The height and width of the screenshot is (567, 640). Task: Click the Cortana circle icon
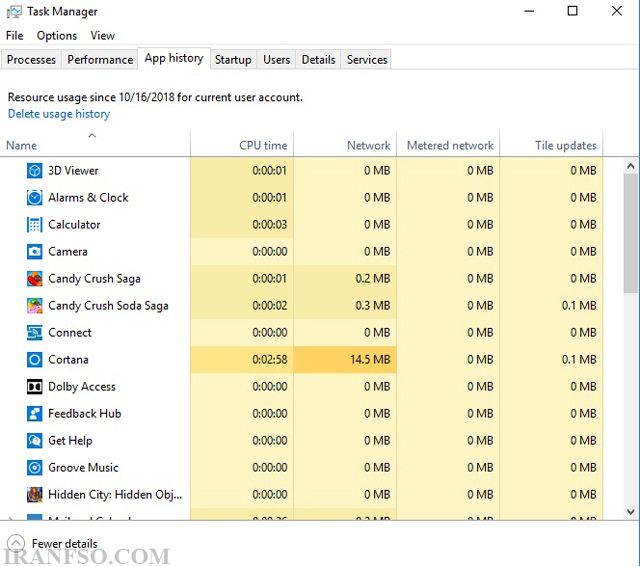point(34,360)
